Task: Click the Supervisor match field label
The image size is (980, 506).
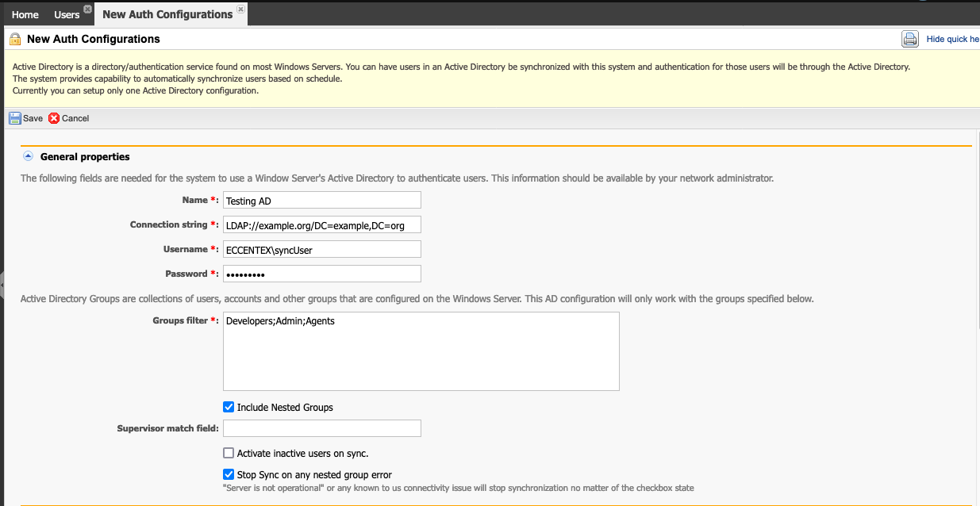Action: click(167, 428)
